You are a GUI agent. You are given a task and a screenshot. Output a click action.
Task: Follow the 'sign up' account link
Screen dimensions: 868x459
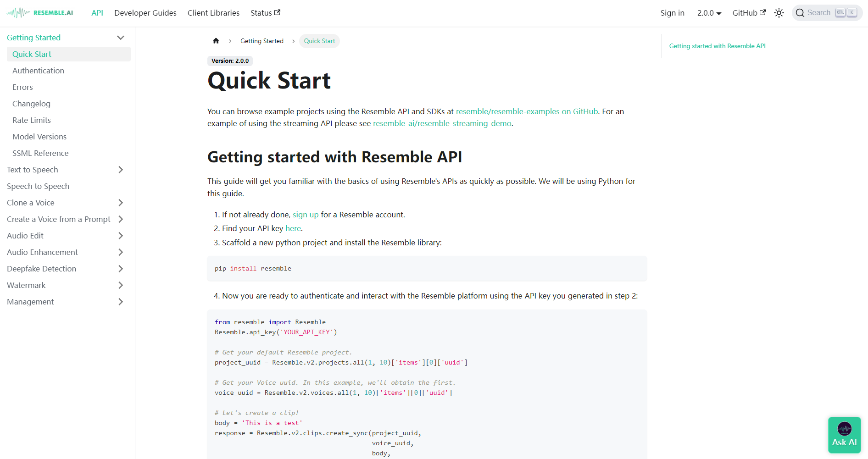306,215
